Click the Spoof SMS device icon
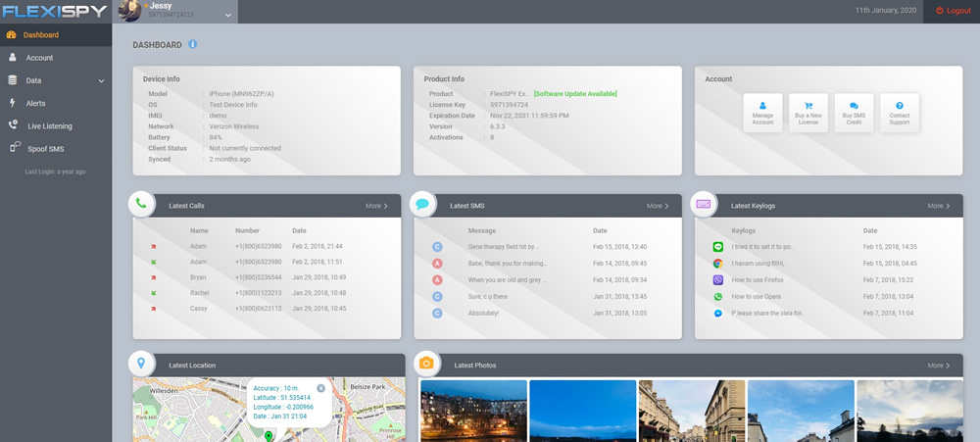This screenshot has height=442, width=980. click(x=15, y=148)
